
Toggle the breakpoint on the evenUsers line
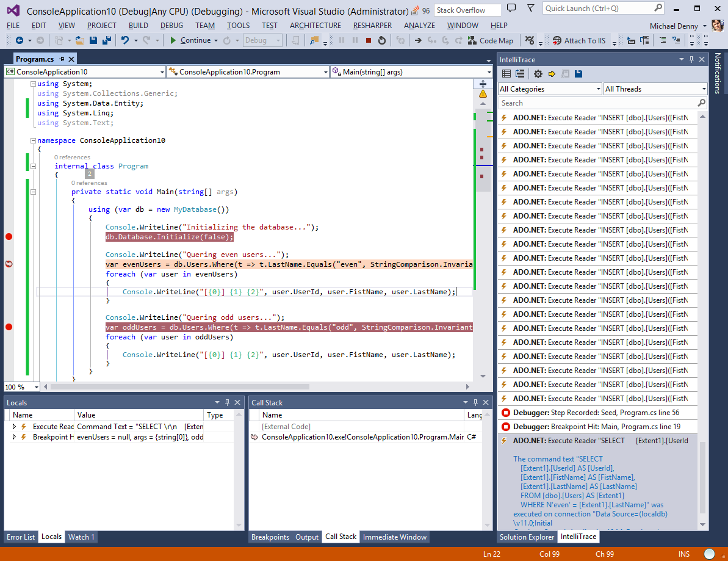9,264
